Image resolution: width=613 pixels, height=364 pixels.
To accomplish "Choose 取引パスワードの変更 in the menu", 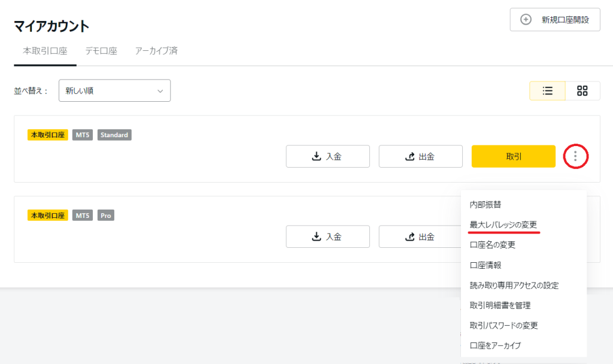I will (504, 326).
